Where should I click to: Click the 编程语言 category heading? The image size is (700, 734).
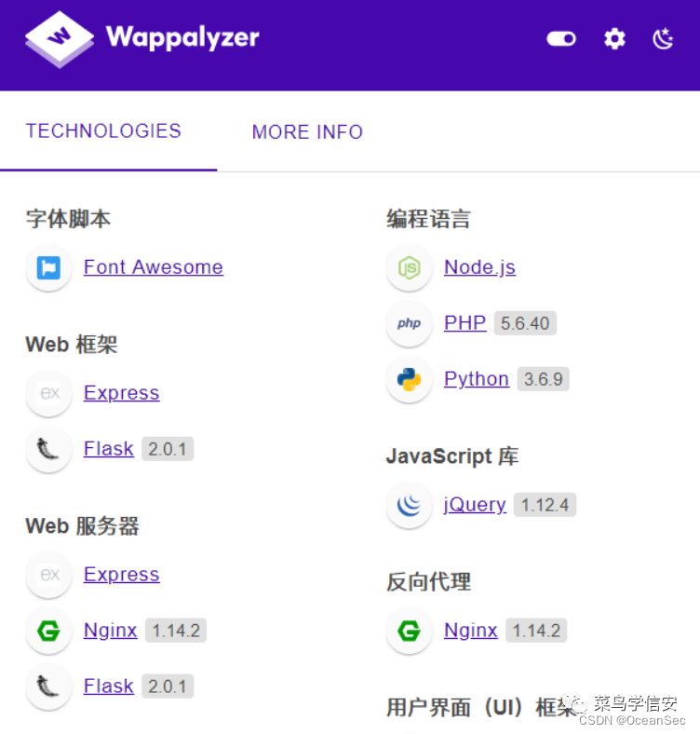[x=428, y=219]
